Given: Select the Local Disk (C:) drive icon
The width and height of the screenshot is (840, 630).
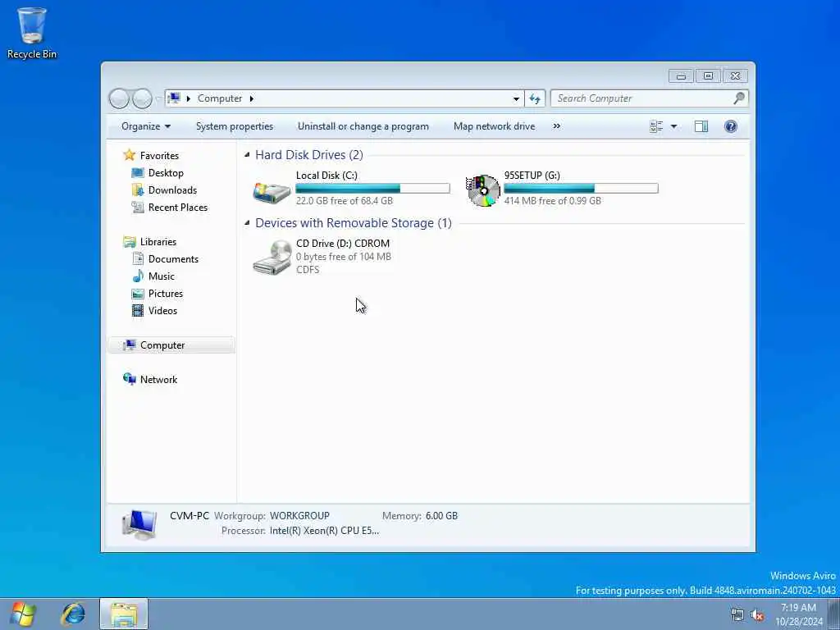Looking at the screenshot, I should tap(272, 192).
